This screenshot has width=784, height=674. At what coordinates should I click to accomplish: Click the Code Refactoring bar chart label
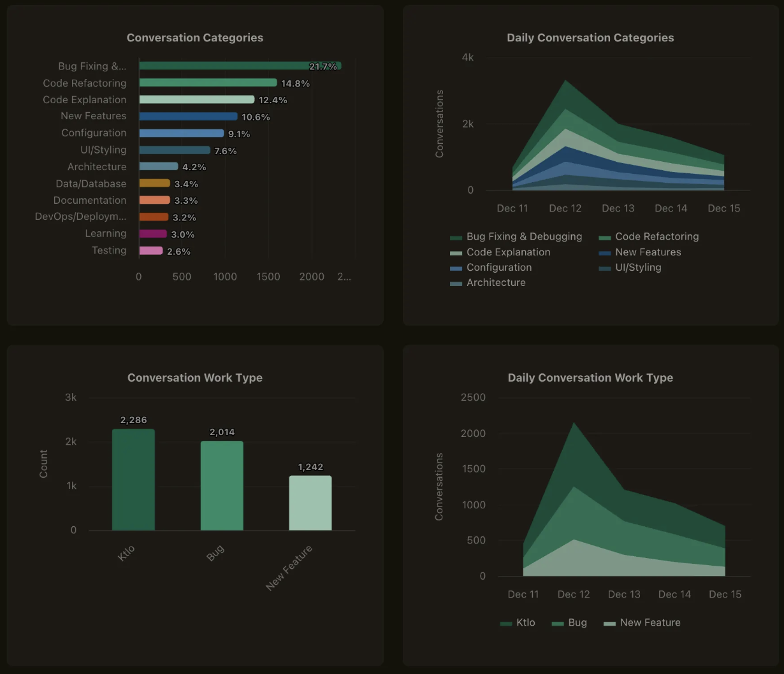coord(85,83)
